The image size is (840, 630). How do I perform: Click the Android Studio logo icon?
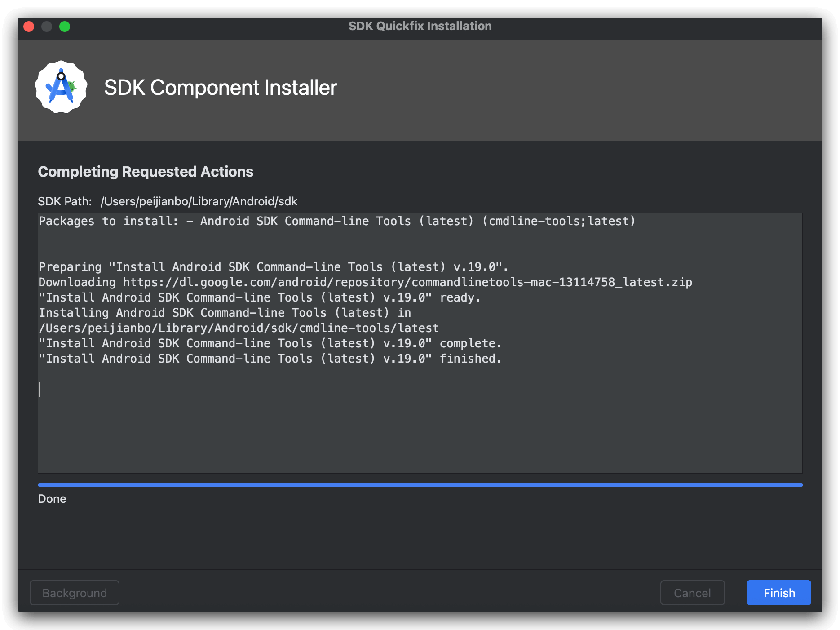(x=61, y=87)
